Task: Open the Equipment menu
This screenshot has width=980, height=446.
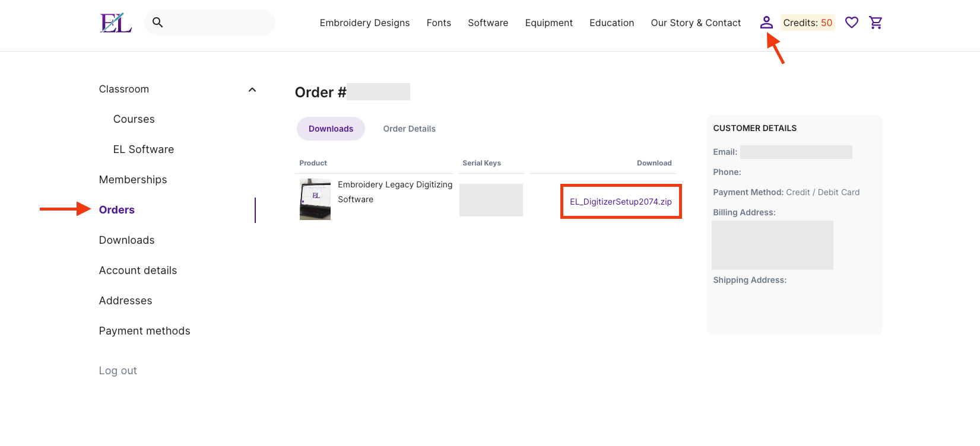Action: tap(549, 23)
